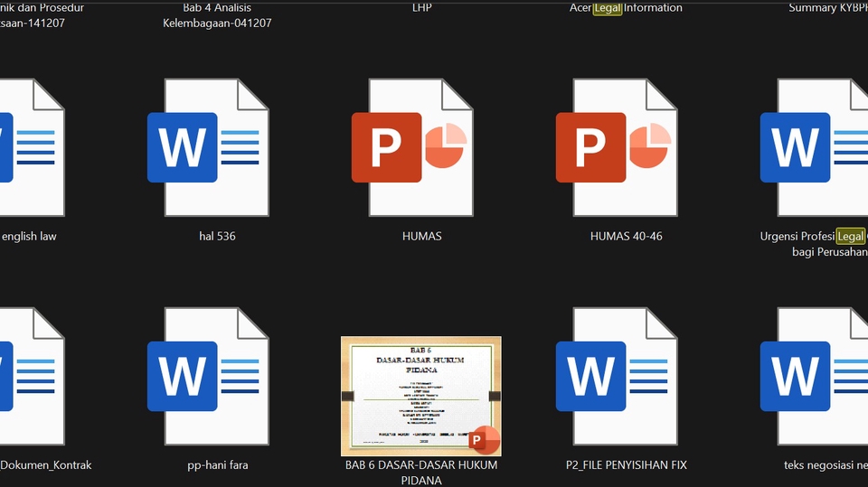Image resolution: width=868 pixels, height=487 pixels.
Task: Select the 'pp-hani fara' Word icon
Action: click(x=209, y=376)
